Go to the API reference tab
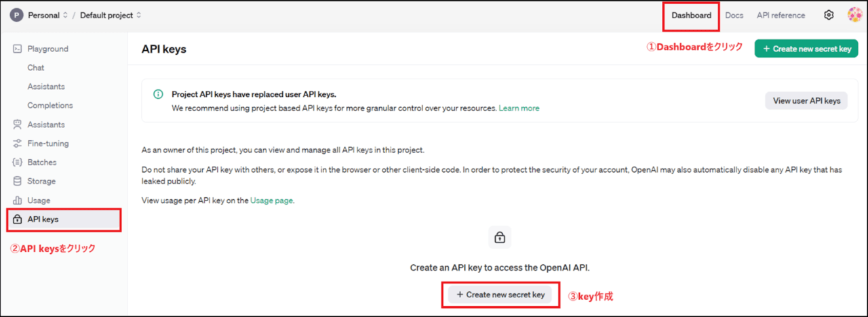The height and width of the screenshot is (317, 868). pyautogui.click(x=781, y=15)
